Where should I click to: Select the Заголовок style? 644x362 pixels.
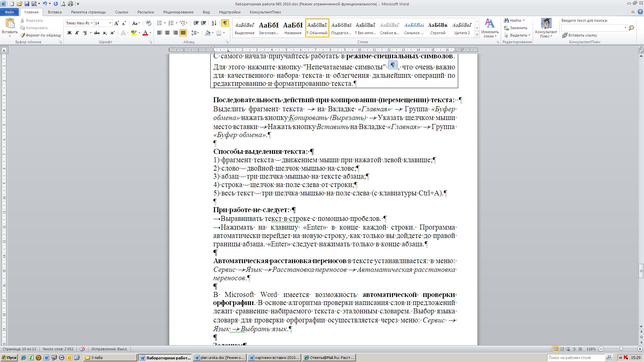pos(269,28)
